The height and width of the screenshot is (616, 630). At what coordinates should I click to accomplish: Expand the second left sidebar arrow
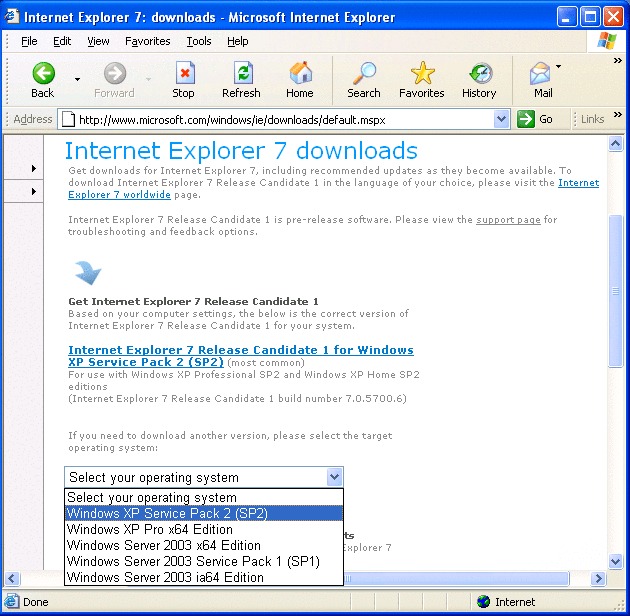click(34, 192)
